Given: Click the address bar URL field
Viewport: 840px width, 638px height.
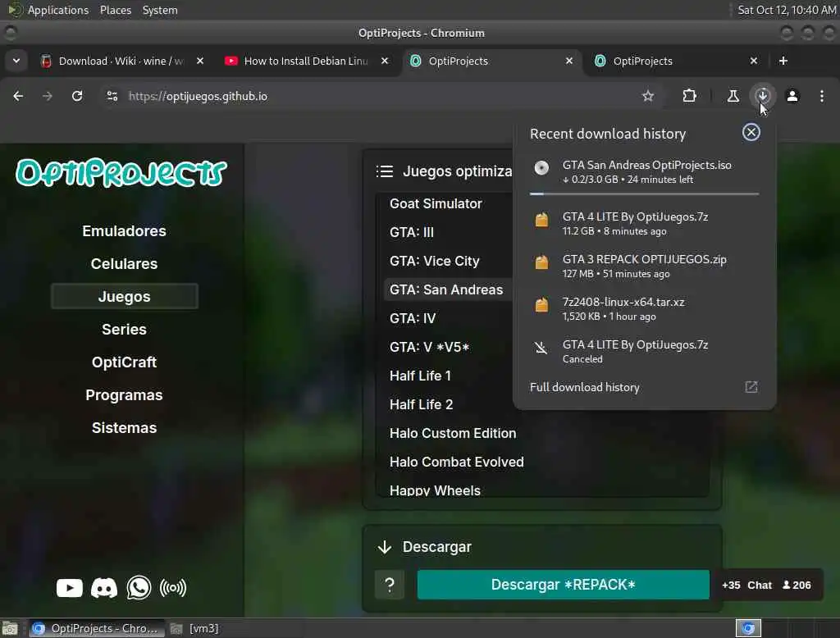Looking at the screenshot, I should [x=375, y=96].
